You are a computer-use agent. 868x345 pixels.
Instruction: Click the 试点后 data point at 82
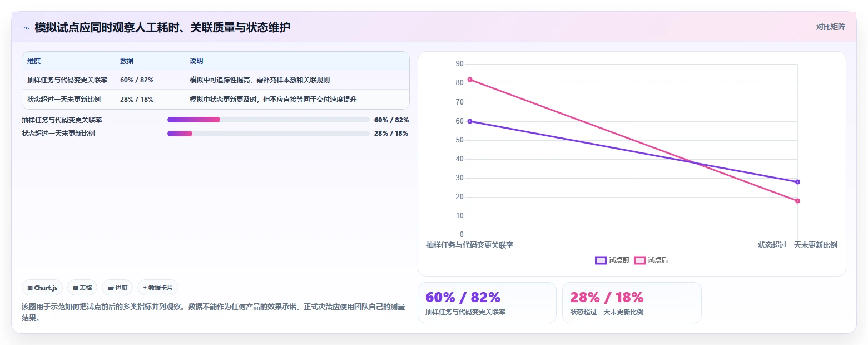coord(470,80)
